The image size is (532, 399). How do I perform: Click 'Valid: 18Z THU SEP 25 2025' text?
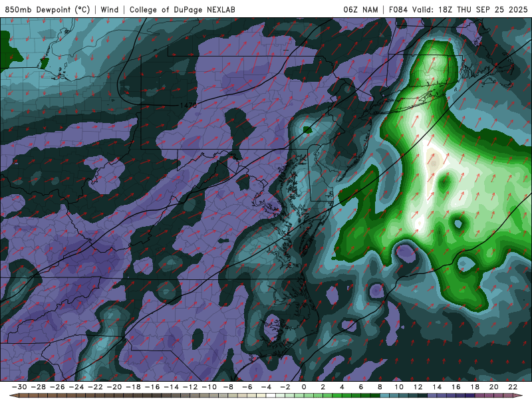coord(470,9)
